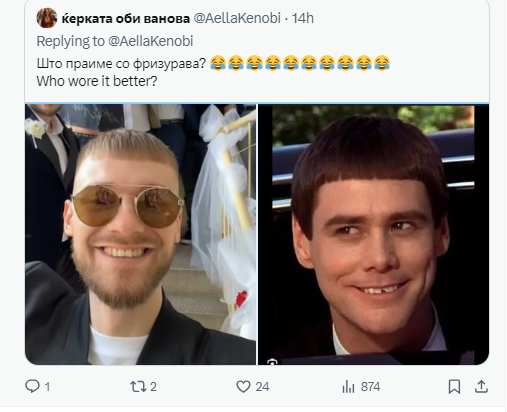Open the right photo with bowl haircut
The height and width of the screenshot is (412, 507).
coord(374,234)
